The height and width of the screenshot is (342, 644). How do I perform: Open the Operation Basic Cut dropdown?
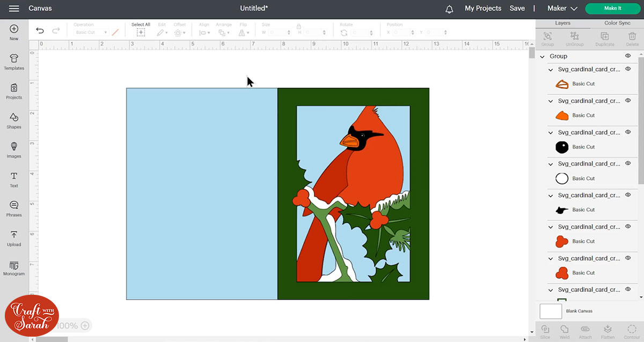click(x=91, y=33)
